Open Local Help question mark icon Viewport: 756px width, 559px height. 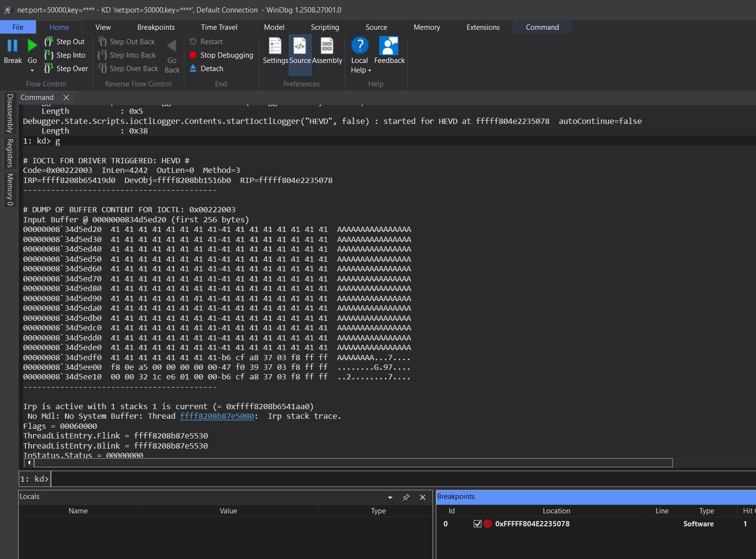click(360, 46)
